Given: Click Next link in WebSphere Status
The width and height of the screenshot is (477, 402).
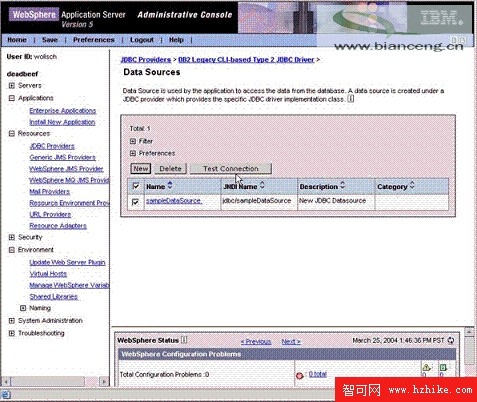Looking at the screenshot, I should pos(291,342).
